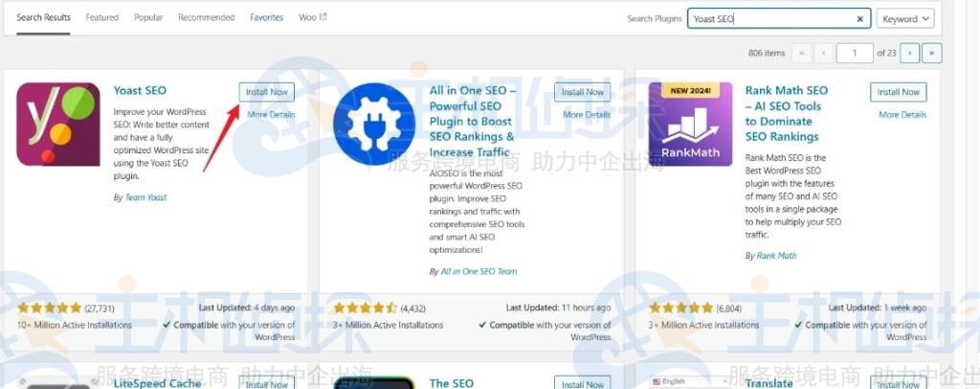Screen dimensions: 980x389
Task: Click the current page number field
Action: click(855, 53)
